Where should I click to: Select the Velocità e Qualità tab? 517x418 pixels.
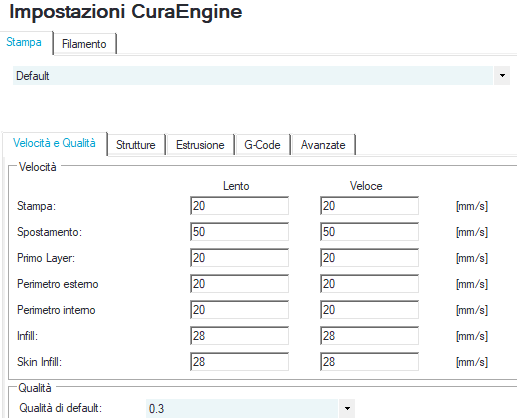(x=55, y=143)
